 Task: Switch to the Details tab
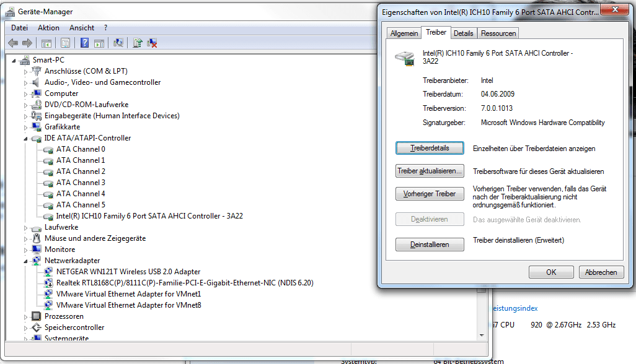(x=463, y=33)
